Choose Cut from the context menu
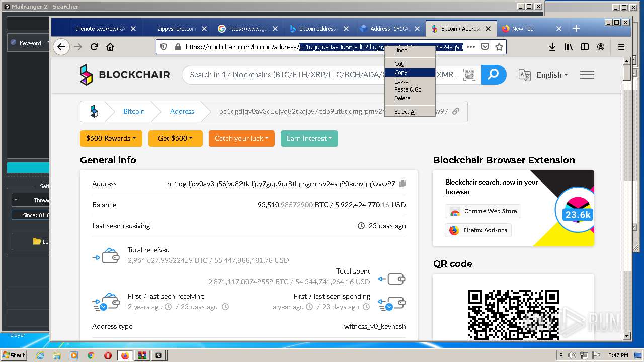The image size is (644, 362). pyautogui.click(x=410, y=64)
